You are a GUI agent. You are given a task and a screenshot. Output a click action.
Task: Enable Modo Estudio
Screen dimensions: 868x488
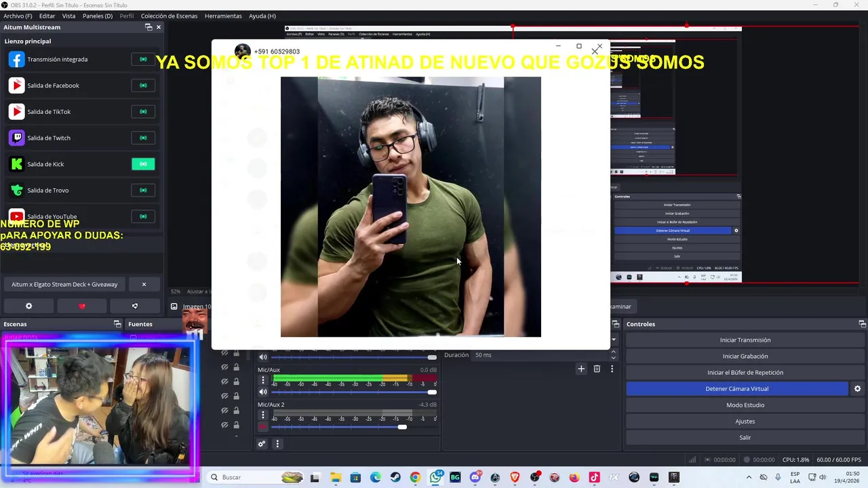(x=745, y=405)
